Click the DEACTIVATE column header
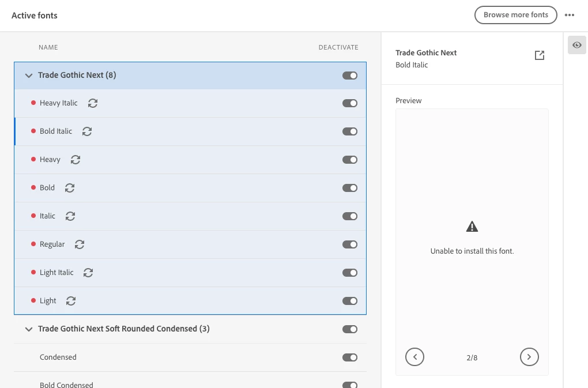The image size is (588, 388). (338, 47)
